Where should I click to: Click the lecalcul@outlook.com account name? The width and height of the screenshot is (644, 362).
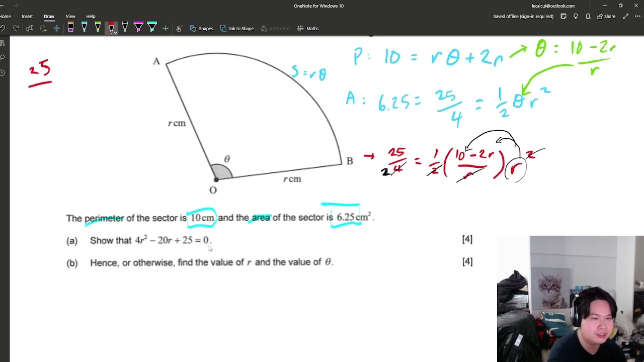click(x=553, y=6)
